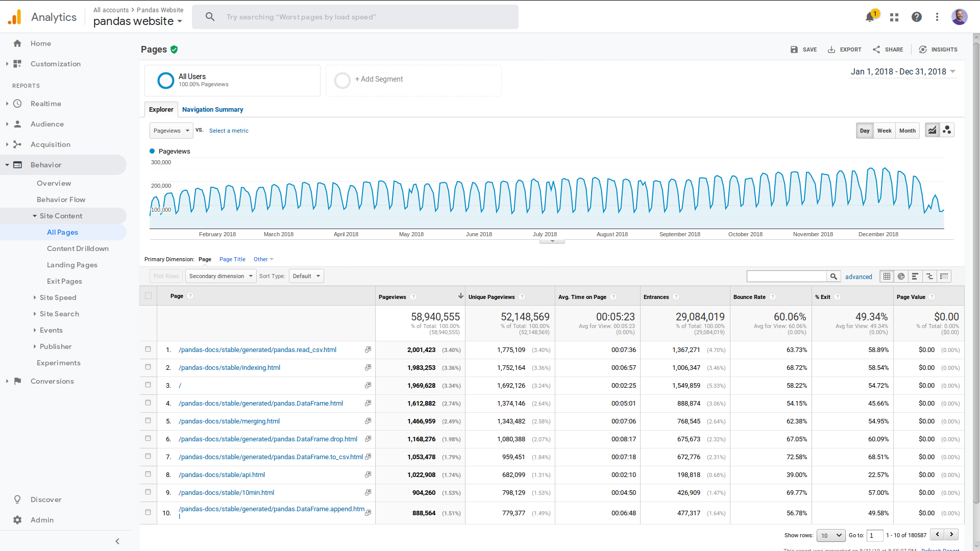980x551 pixels.
Task: Select the Comparison view icon
Action: [x=929, y=276]
